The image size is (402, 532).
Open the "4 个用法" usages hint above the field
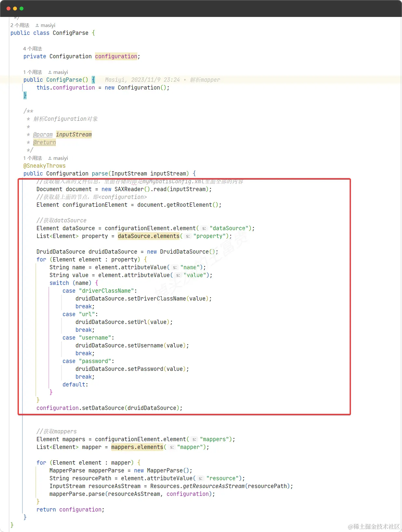33,49
